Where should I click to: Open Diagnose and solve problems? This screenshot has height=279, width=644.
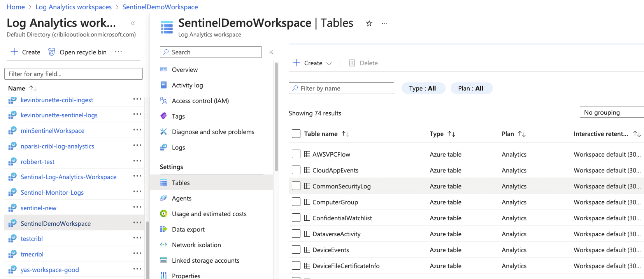click(213, 132)
